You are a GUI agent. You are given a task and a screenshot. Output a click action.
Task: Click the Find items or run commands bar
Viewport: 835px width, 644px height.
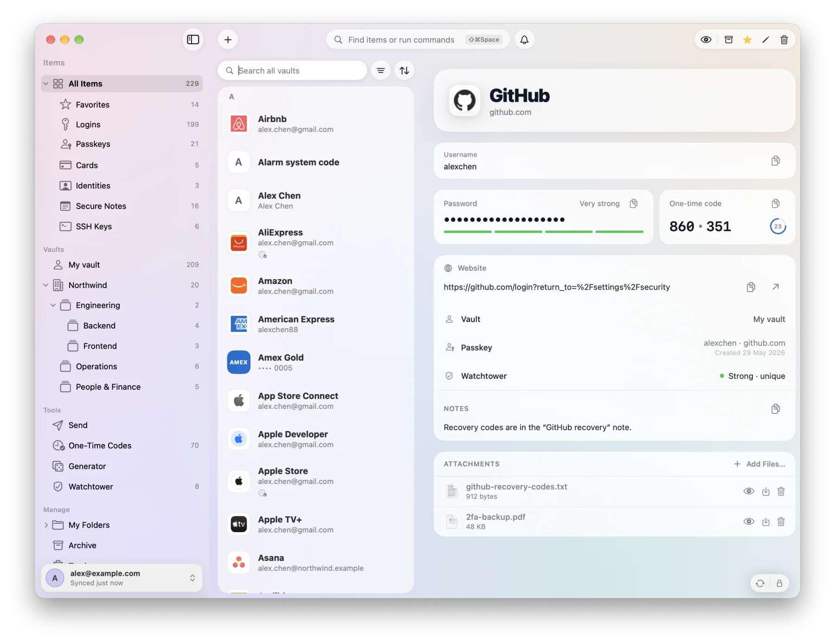click(417, 40)
